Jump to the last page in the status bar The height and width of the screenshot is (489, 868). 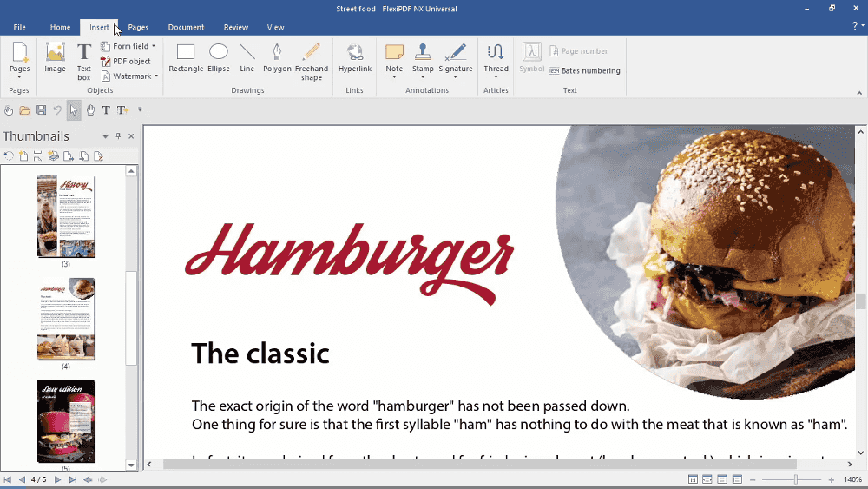pos(73,479)
